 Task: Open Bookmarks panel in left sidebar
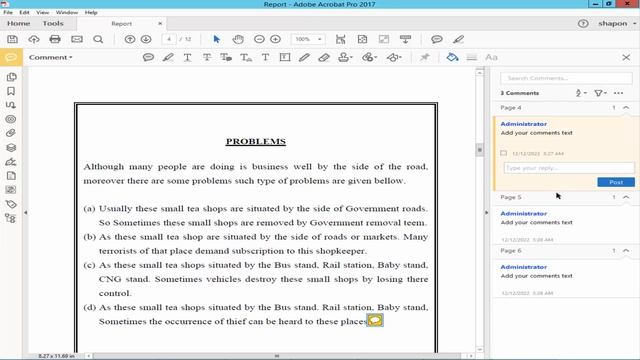[11, 91]
